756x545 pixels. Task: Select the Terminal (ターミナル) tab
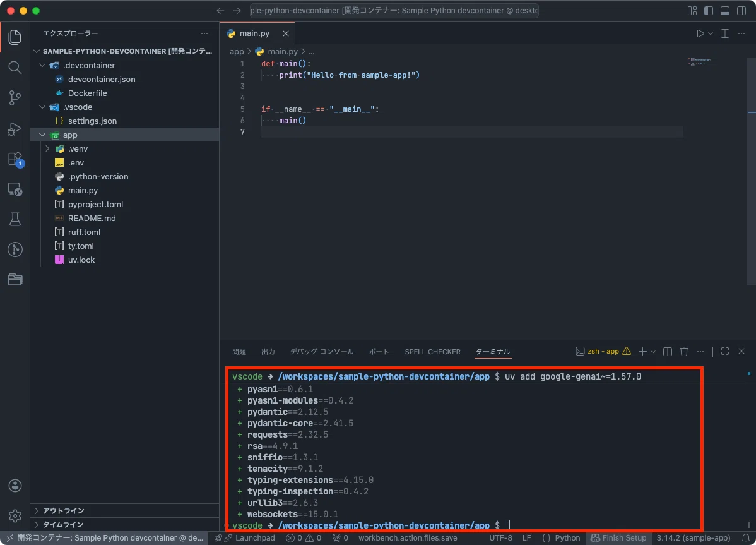493,352
